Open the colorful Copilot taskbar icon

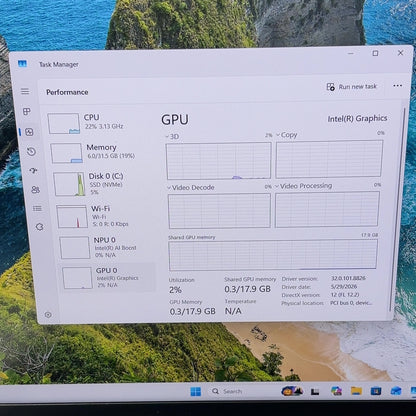pyautogui.click(x=336, y=391)
